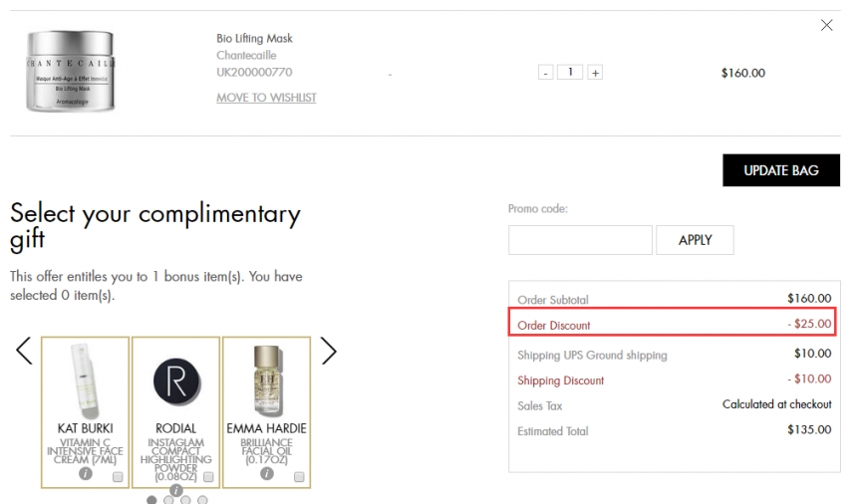
Task: Open info icon for Emma Hardie oil
Action: tap(266, 474)
